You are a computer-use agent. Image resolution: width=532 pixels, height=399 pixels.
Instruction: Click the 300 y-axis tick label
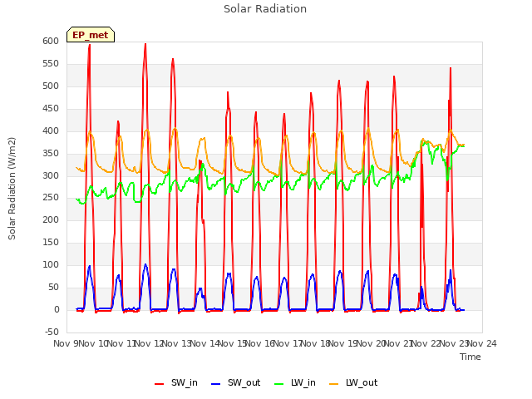pos(51,175)
